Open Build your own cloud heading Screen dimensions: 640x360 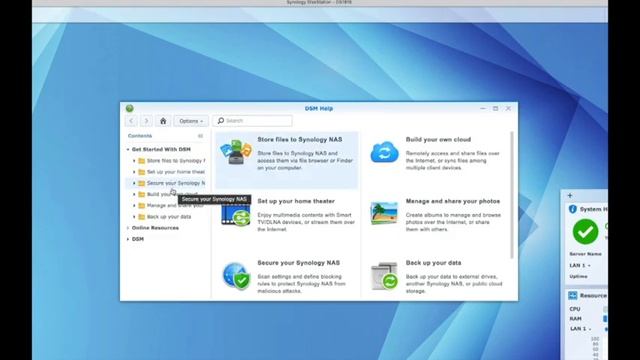click(438, 140)
